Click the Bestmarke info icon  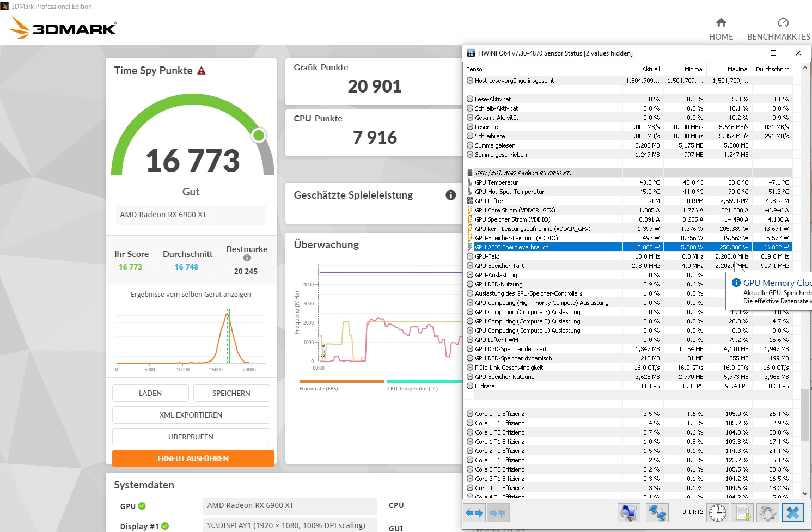tap(247, 258)
